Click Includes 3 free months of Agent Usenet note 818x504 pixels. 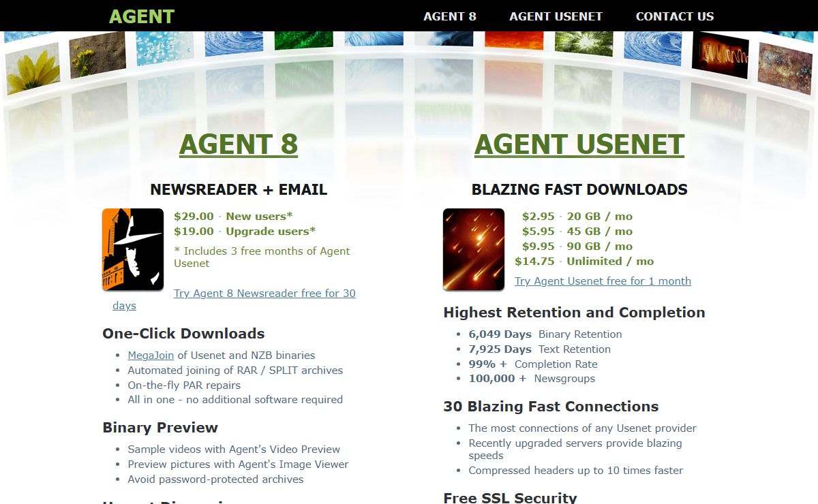(262, 257)
